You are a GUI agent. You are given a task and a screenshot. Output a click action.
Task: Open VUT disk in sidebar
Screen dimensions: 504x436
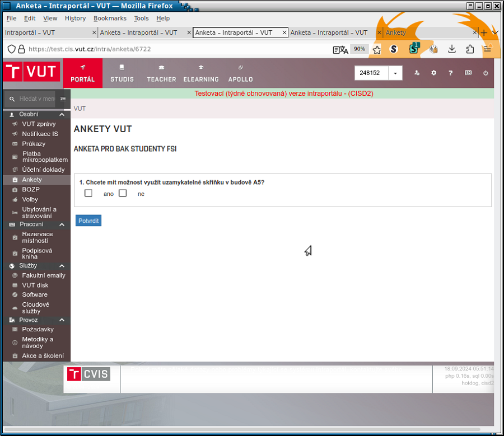tap(35, 285)
